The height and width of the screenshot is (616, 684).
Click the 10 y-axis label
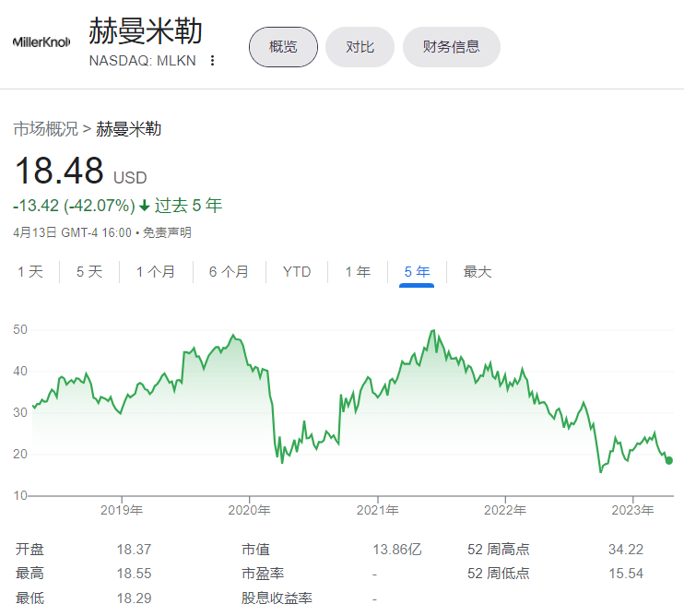point(20,495)
